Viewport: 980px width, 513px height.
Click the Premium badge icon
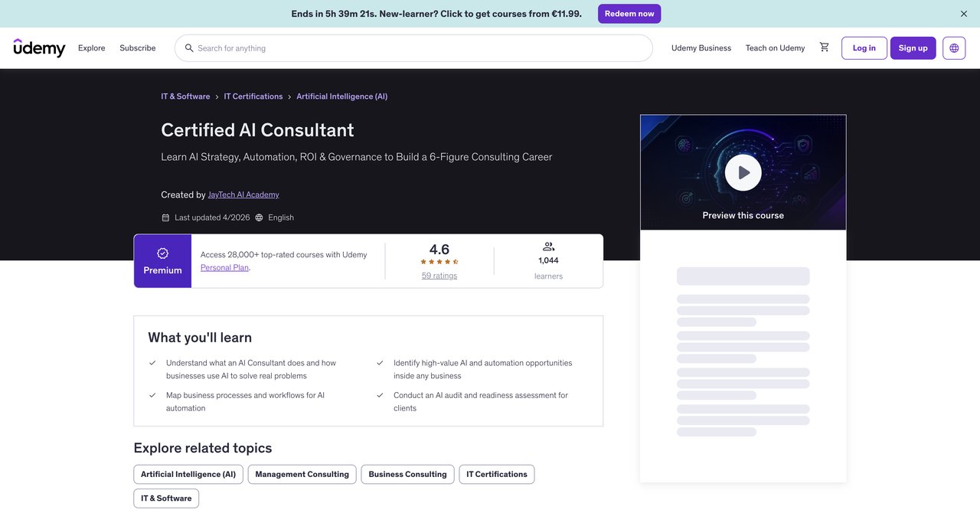pos(162,253)
